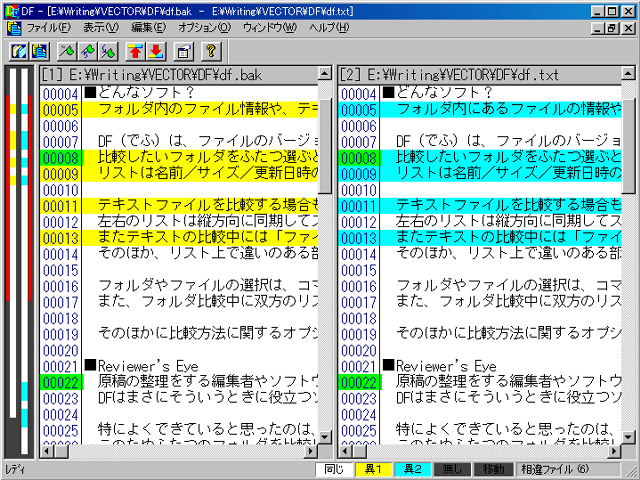640x480 pixels.
Task: Click the yellow question mark help icon
Action: pyautogui.click(x=211, y=51)
